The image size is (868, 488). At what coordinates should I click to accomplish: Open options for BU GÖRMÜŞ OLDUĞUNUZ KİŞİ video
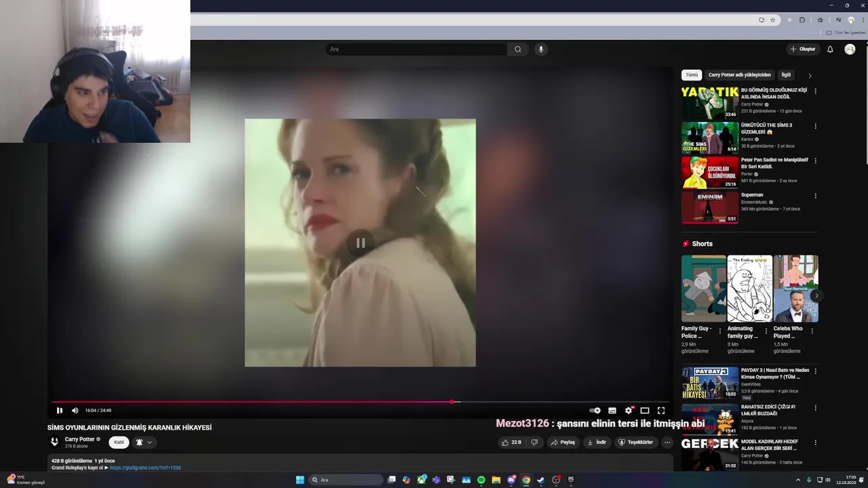[x=815, y=91]
